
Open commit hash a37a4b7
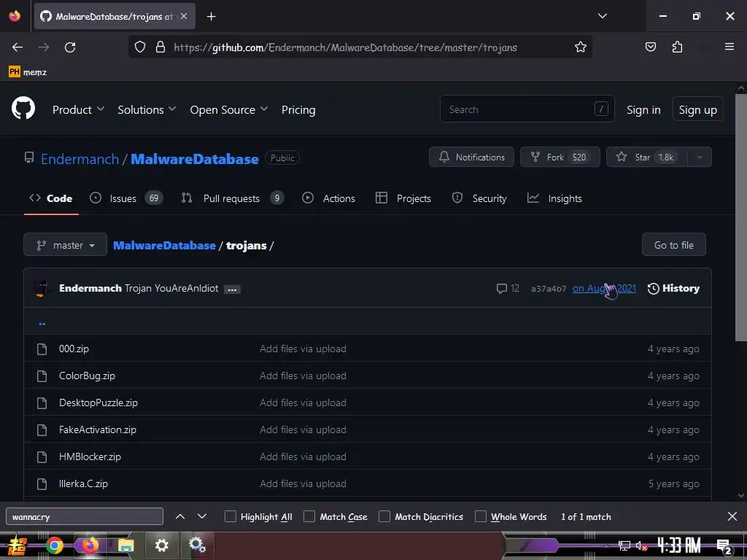point(549,289)
